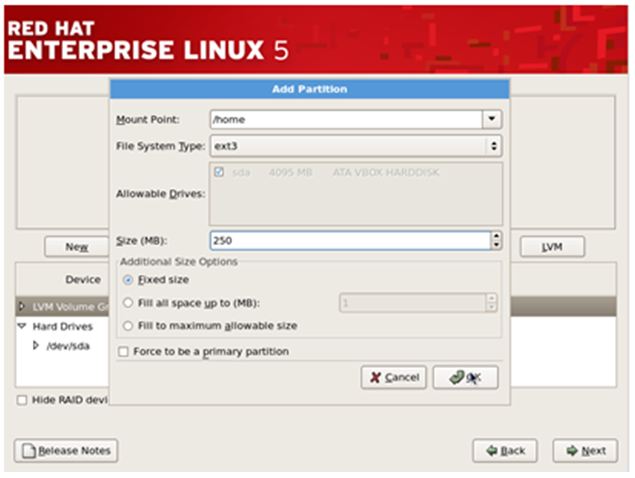Screen dimensions: 635x478
Task: Click the Hard Drives label in the tree
Action: tap(63, 326)
